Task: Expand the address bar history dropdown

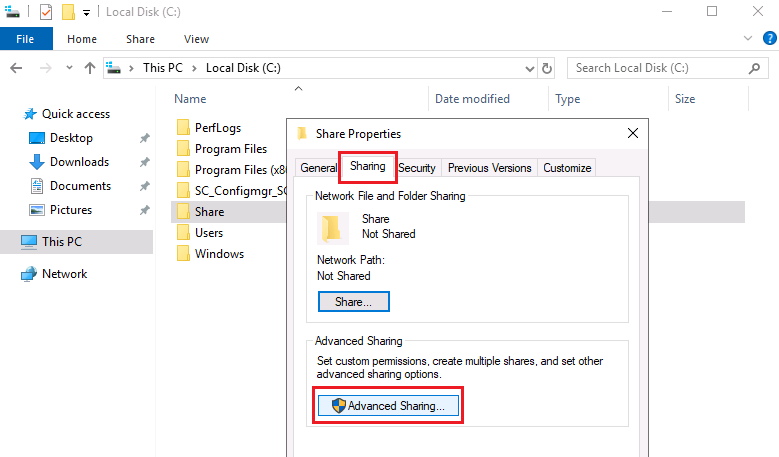Action: 530,69
